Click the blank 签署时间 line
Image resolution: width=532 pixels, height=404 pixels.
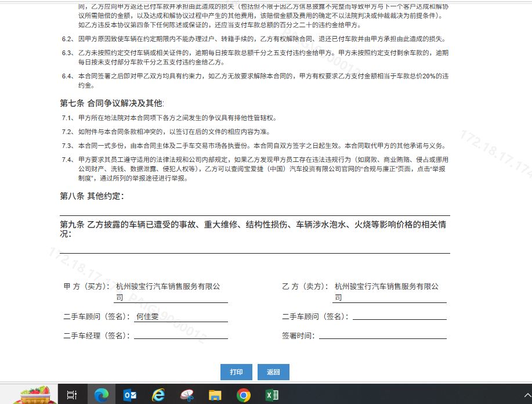coord(383,336)
